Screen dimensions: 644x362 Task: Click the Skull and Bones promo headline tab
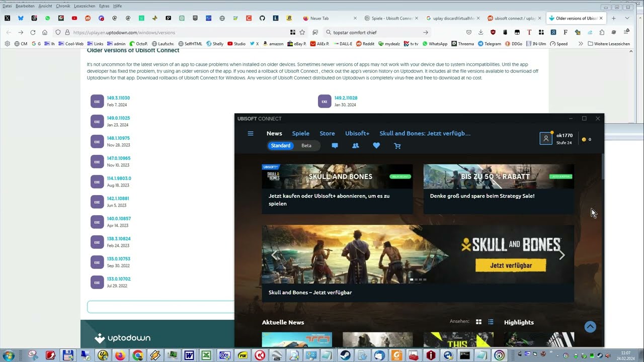click(425, 133)
